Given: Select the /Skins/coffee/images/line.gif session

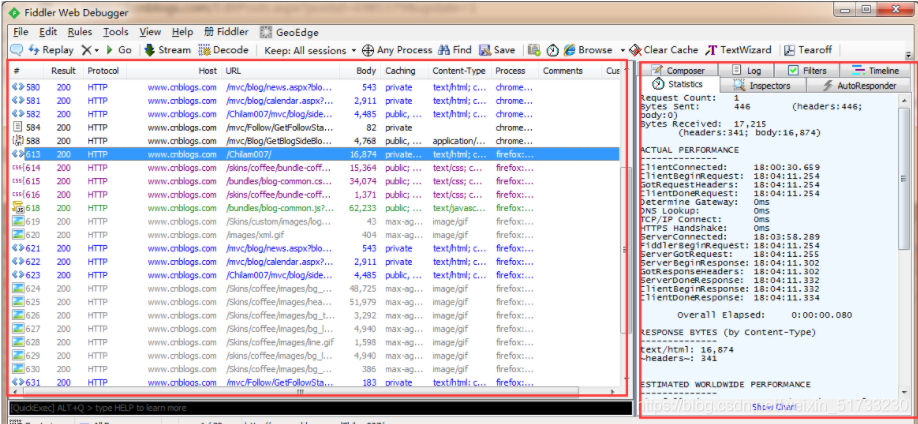Looking at the screenshot, I should (x=315, y=342).
